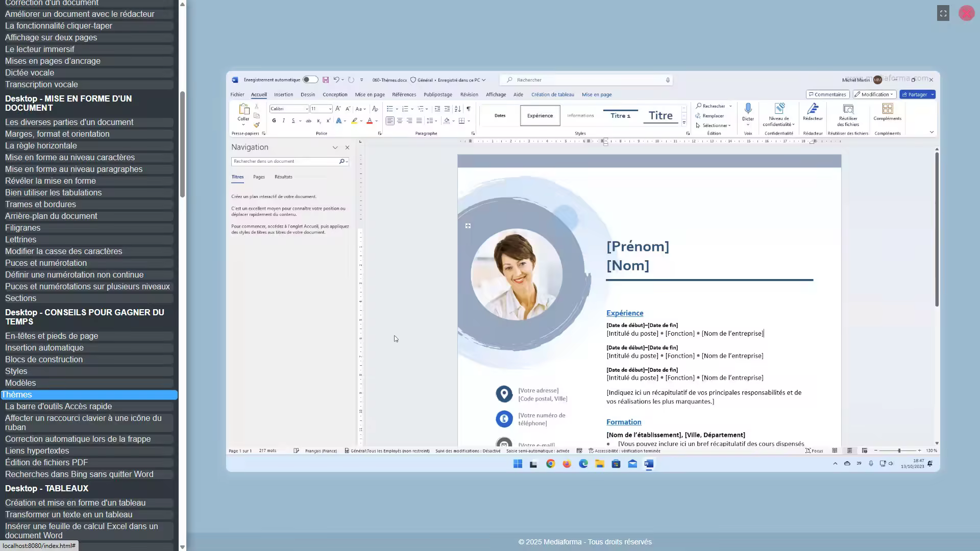This screenshot has width=980, height=551.
Task: Click the fullscreen icon at top right
Action: 943,14
